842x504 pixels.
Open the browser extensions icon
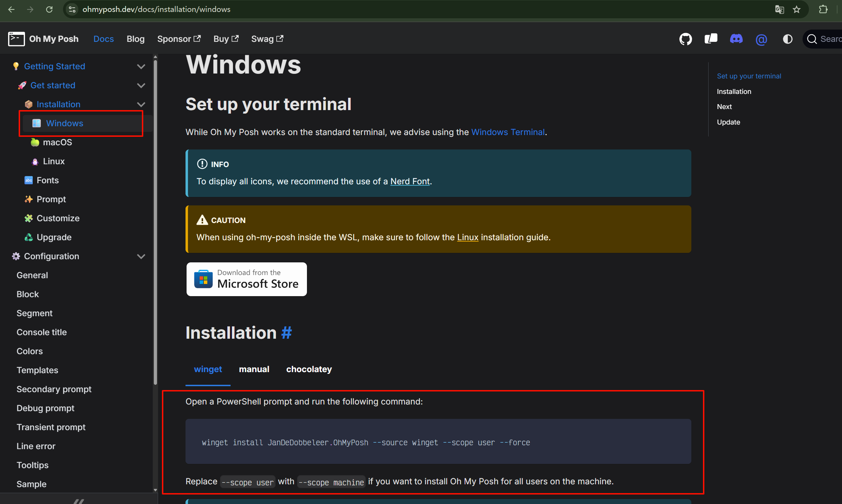pyautogui.click(x=823, y=9)
